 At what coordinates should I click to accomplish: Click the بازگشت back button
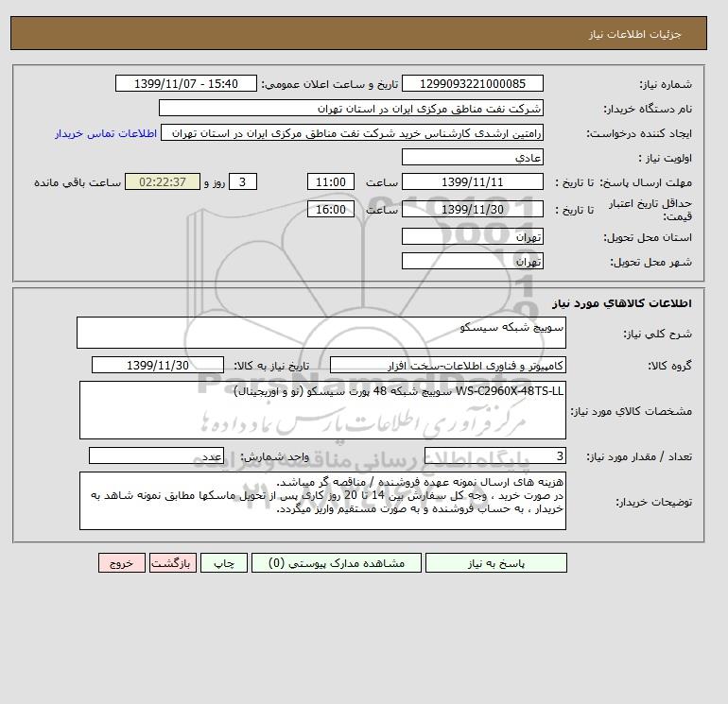[173, 563]
